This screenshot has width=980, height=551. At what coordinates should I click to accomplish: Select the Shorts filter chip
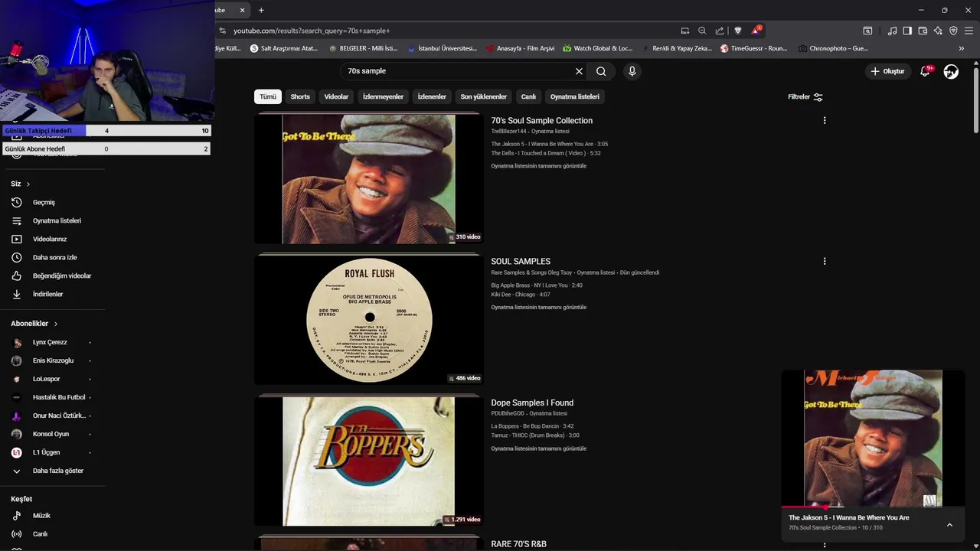click(x=300, y=97)
